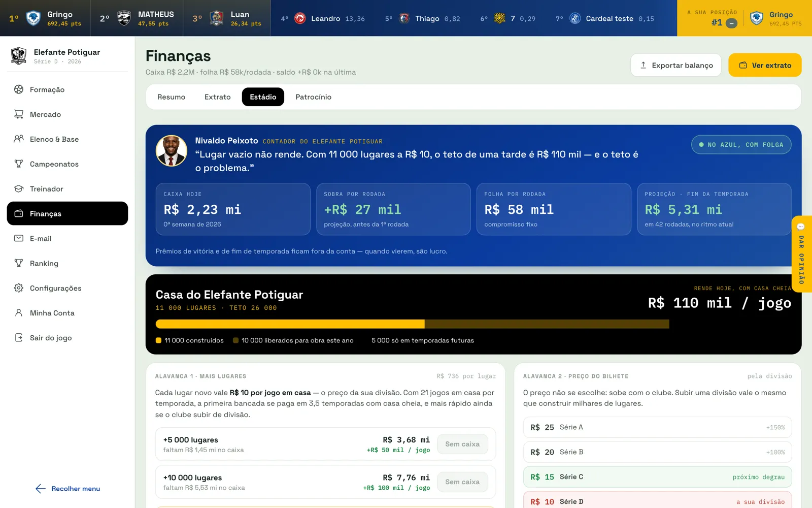The height and width of the screenshot is (508, 812).
Task: Click the Sobra por rodada card
Action: tap(393, 209)
